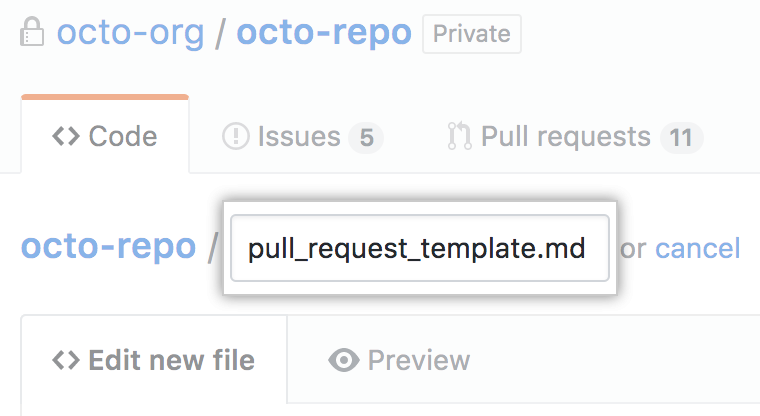760x416 pixels.
Task: Click the Code tab's angle-brackets icon
Action: 66,136
